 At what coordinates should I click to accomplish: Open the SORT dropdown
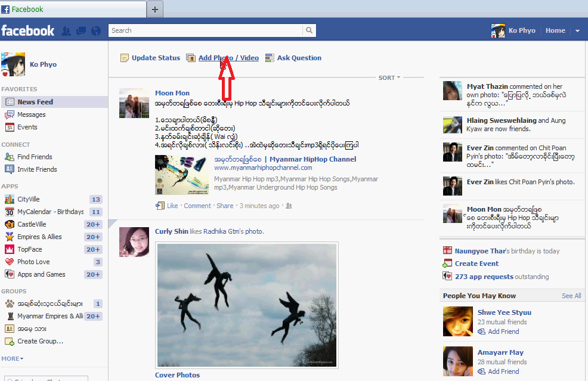coord(389,78)
